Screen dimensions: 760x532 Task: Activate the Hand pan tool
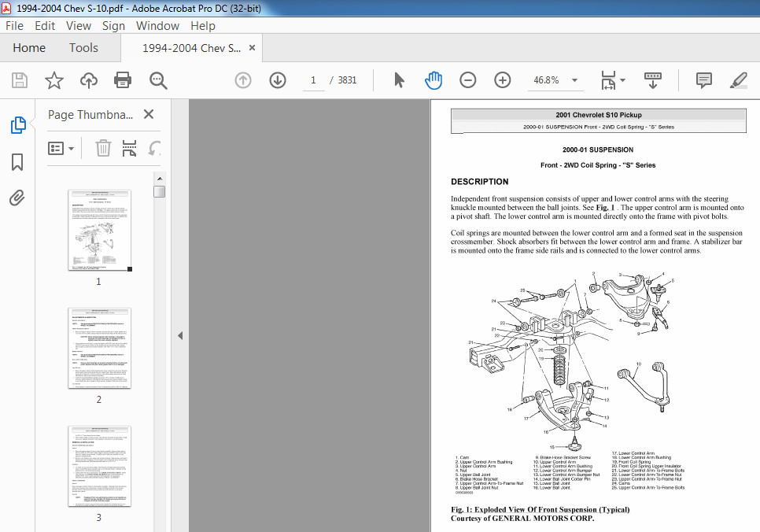point(433,80)
